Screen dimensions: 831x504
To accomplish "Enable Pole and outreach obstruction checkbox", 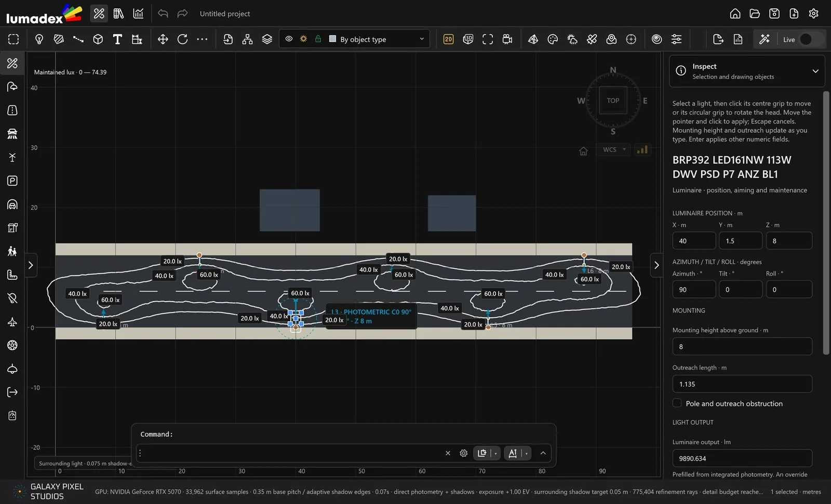I will pos(677,403).
